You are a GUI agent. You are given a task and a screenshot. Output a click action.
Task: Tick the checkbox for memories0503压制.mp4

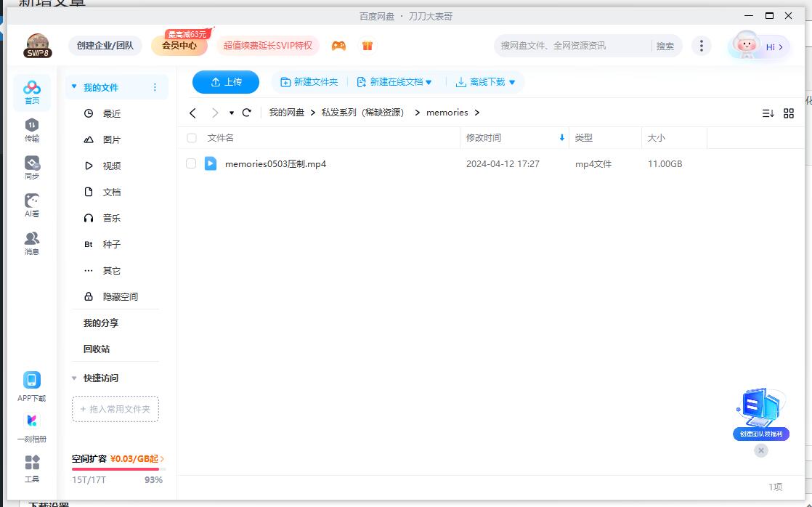[191, 163]
